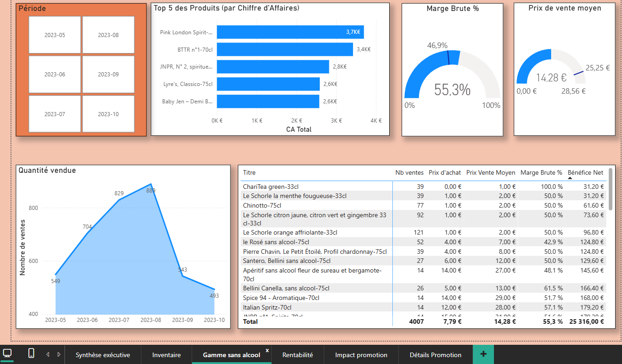Add a new report page
Viewport: 622px width, 364px height.
pos(483,354)
